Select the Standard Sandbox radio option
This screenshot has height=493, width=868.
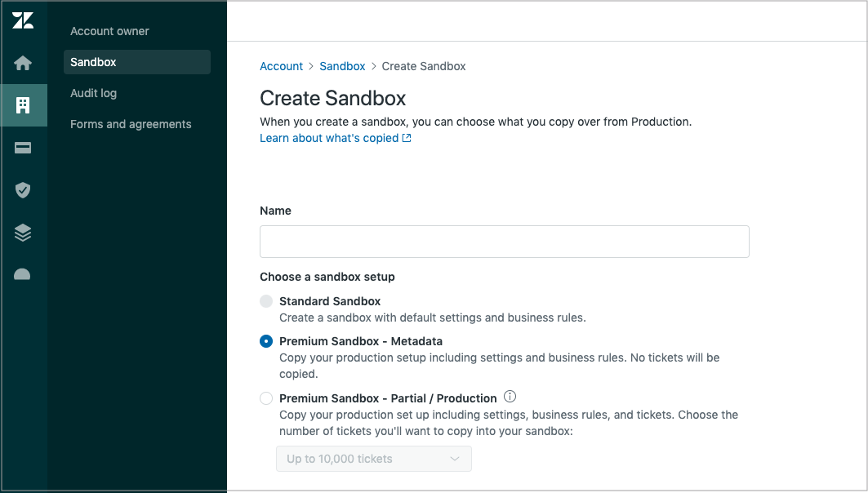point(266,301)
